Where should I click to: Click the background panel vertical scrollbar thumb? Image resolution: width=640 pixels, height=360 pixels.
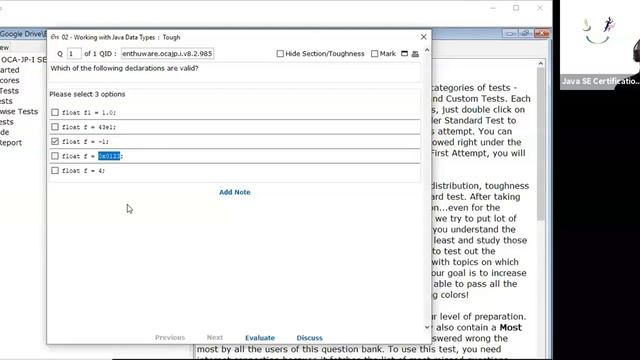[540, 144]
